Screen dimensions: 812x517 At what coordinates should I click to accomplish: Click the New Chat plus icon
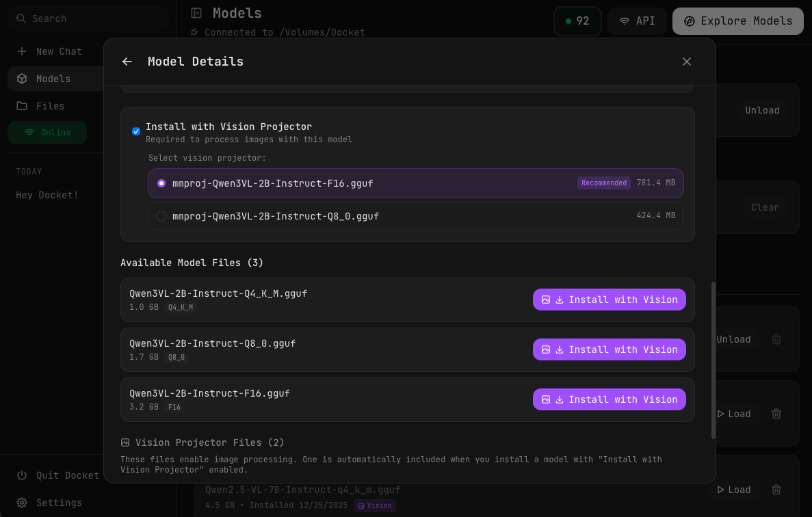point(22,51)
